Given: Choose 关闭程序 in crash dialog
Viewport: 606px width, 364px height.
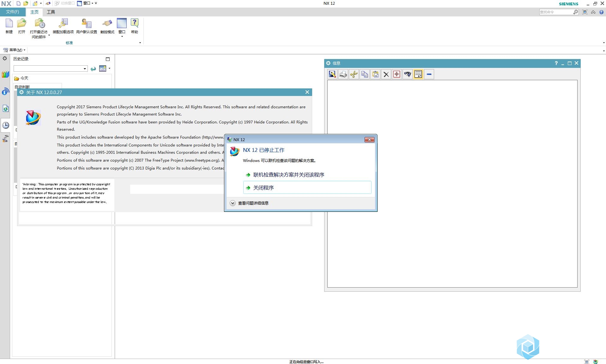Looking at the screenshot, I should pos(307,188).
